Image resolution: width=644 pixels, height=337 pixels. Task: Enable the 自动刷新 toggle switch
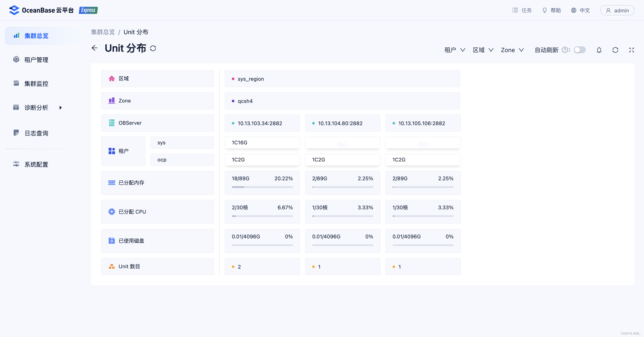(x=579, y=50)
